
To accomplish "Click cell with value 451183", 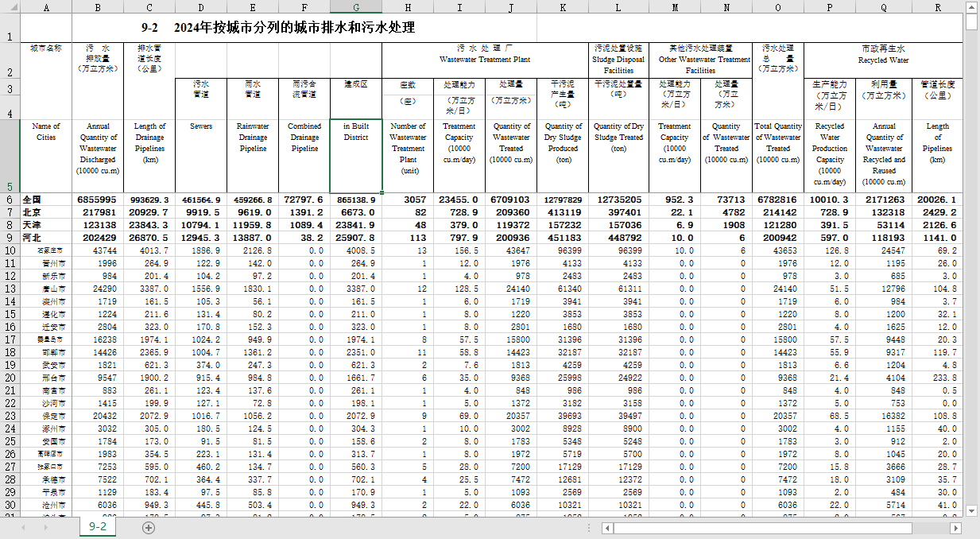I will click(x=563, y=238).
